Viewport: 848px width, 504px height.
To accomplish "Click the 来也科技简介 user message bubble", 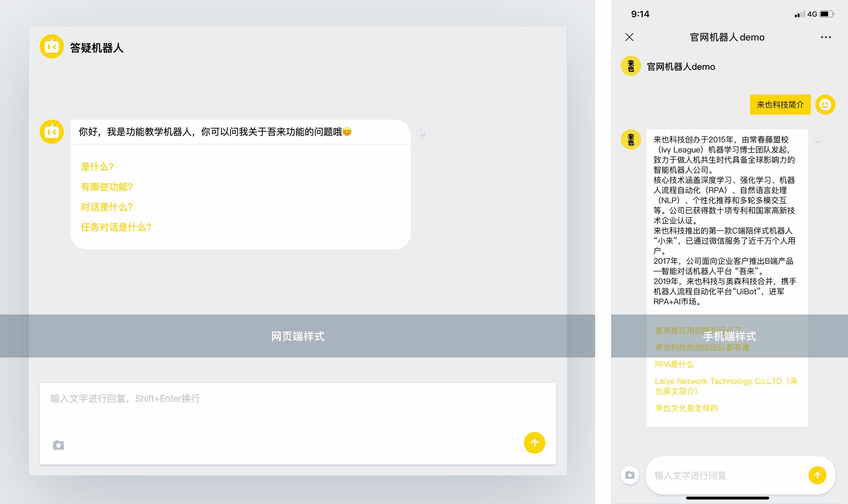I will [x=780, y=104].
